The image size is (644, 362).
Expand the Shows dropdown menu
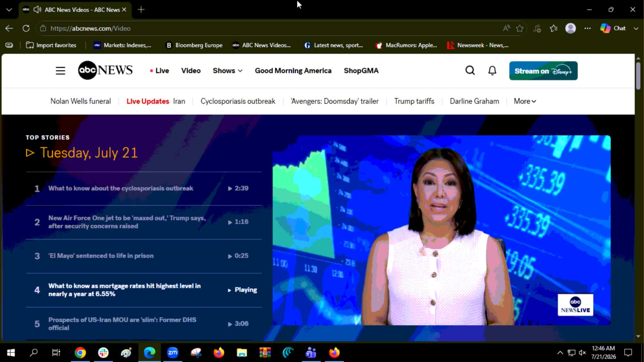(228, 71)
